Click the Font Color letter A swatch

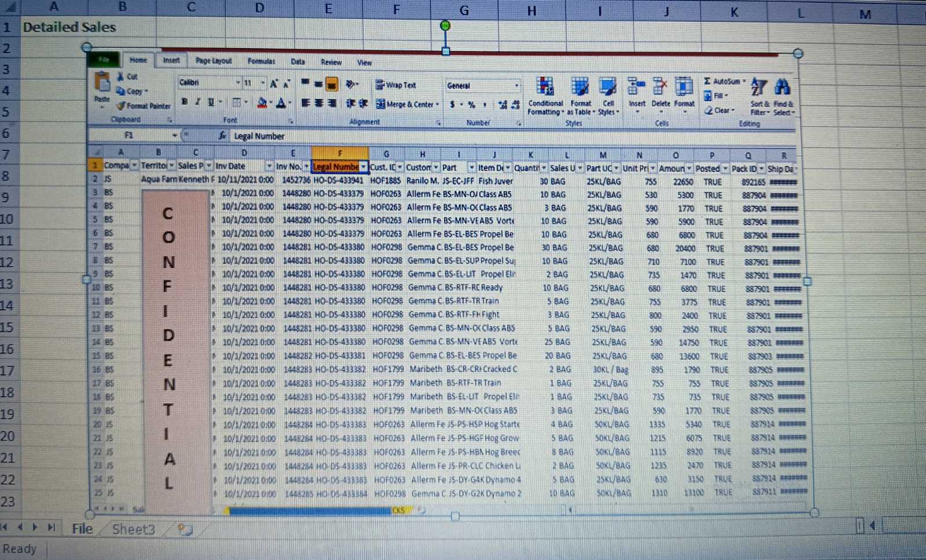[x=281, y=103]
